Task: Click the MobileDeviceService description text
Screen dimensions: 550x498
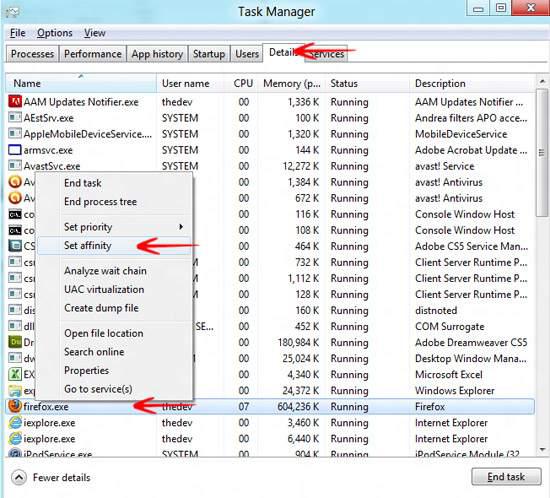Action: (461, 134)
